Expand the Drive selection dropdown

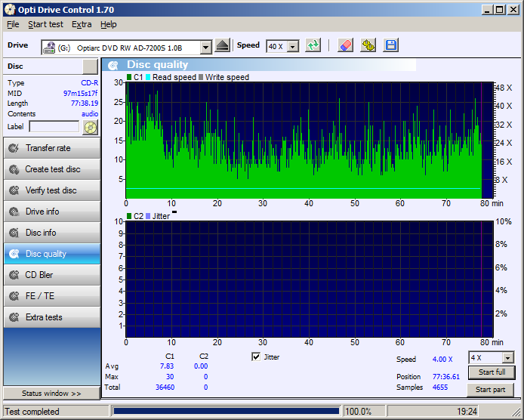[206, 48]
